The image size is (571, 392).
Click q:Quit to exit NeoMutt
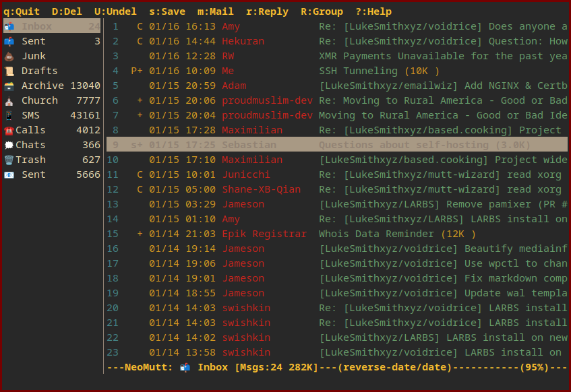(22, 11)
